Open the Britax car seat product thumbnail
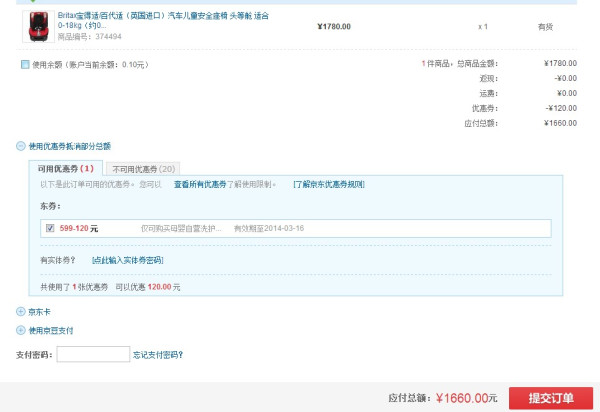600x412 pixels. tap(38, 26)
